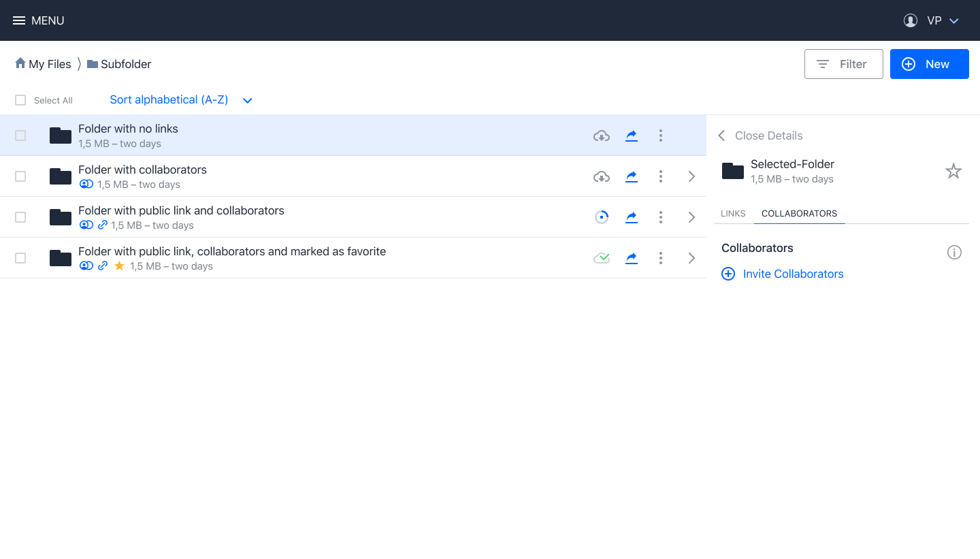980x559 pixels.
Task: Check the box for Folder with no links
Action: [20, 135]
